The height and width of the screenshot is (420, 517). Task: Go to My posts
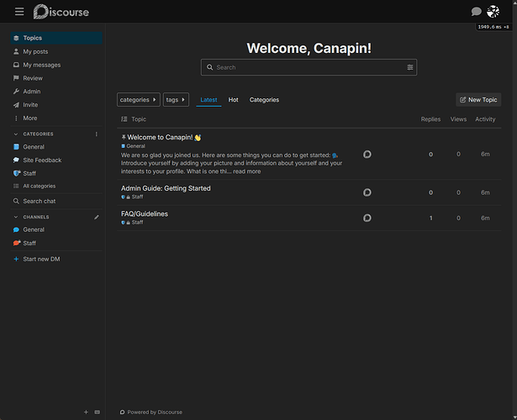[x=56, y=51]
